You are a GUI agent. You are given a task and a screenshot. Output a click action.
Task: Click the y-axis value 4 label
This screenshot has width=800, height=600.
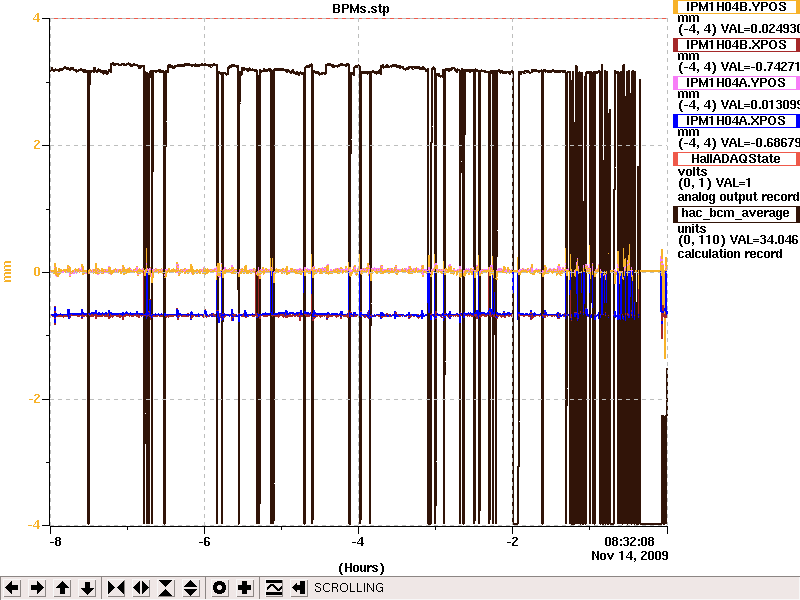[36, 18]
